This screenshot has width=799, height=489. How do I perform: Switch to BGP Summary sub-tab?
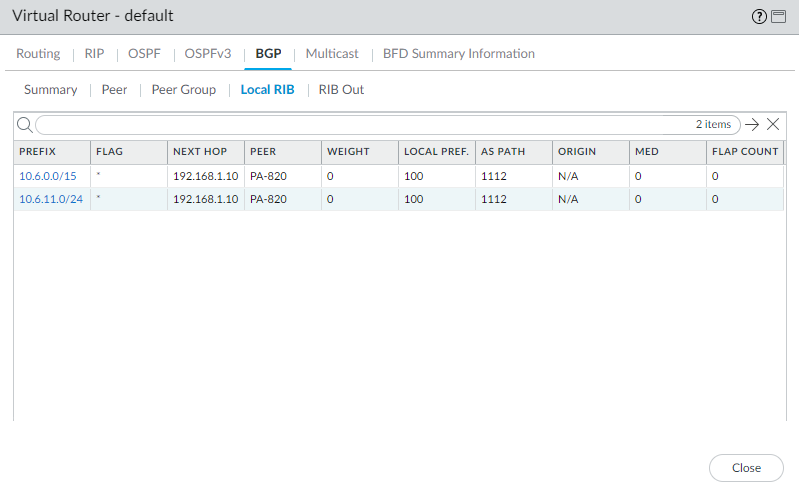click(x=50, y=90)
